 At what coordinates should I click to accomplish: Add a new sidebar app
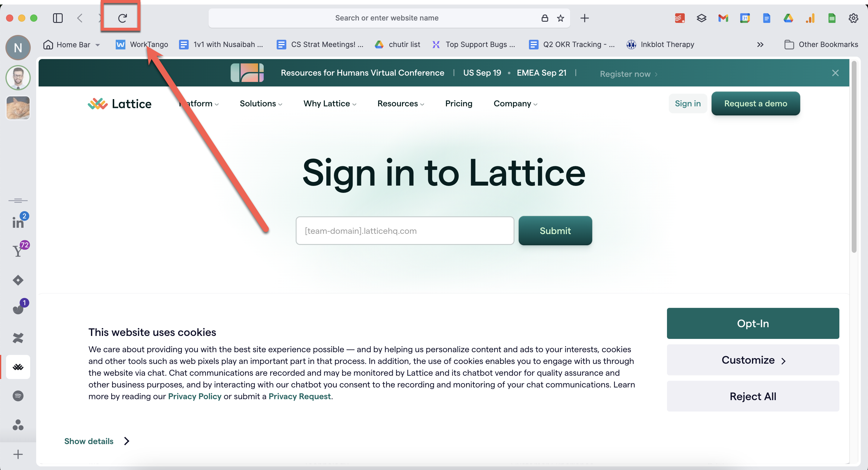tap(18, 454)
